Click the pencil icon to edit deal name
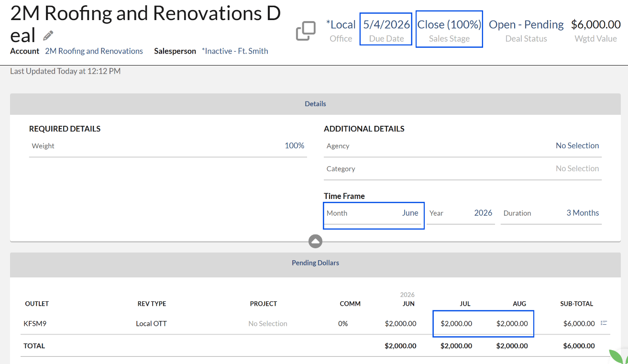Image resolution: width=628 pixels, height=364 pixels. pyautogui.click(x=48, y=35)
